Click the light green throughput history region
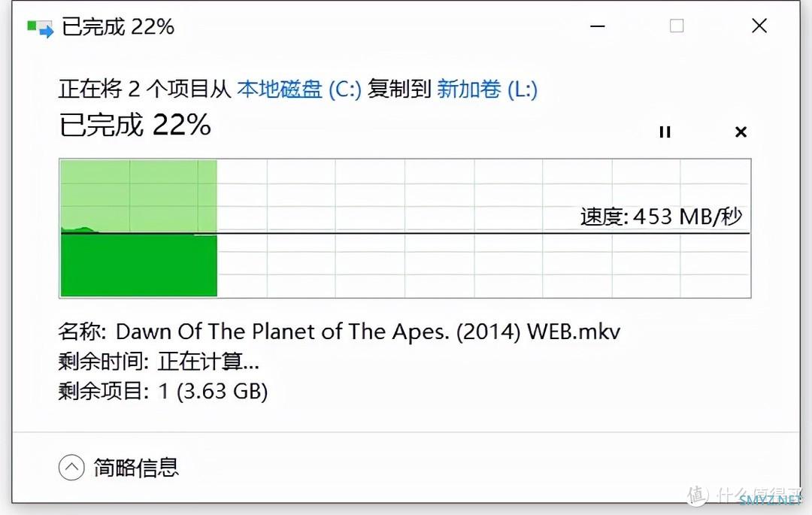Viewport: 812px width, 515px height. (139, 195)
